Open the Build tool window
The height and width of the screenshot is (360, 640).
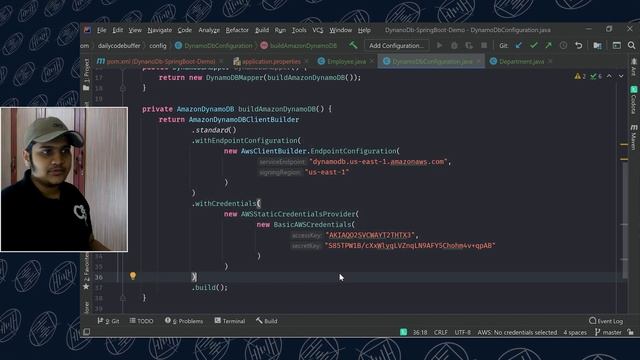coord(267,321)
